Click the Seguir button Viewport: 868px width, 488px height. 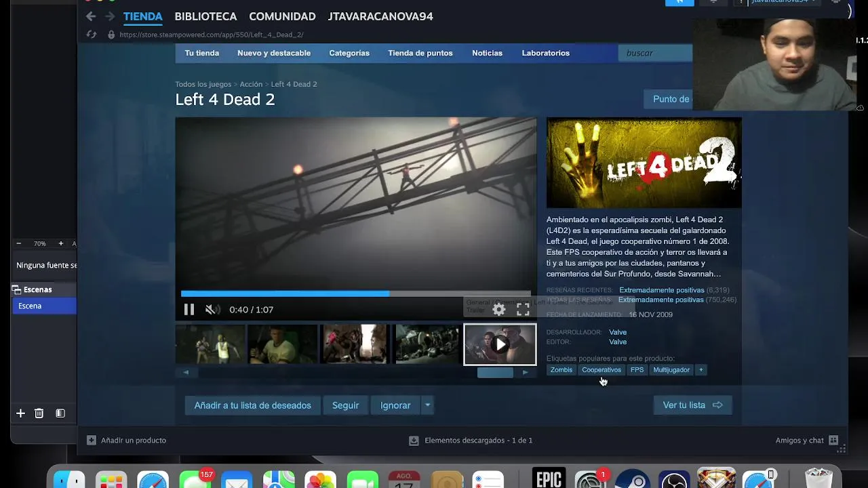tap(346, 405)
